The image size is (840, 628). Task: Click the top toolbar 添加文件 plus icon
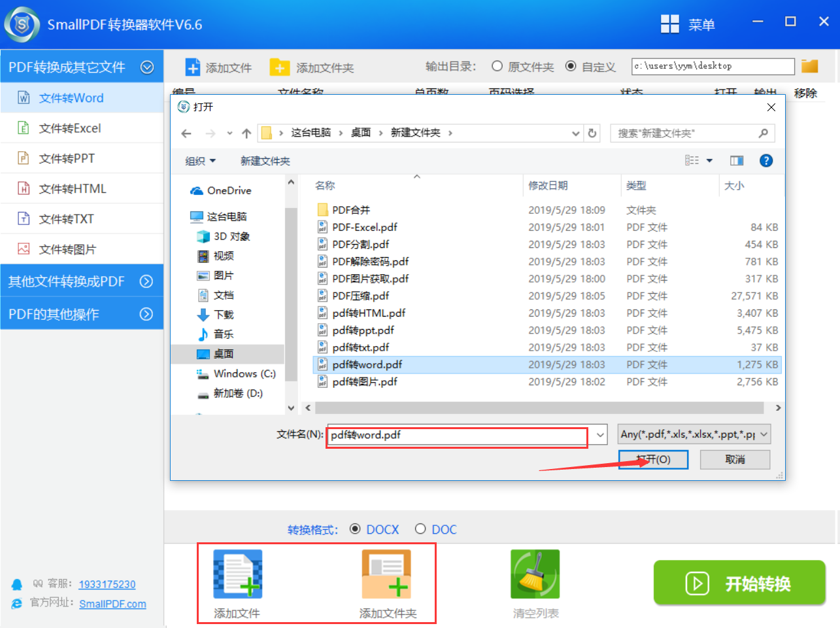[193, 67]
